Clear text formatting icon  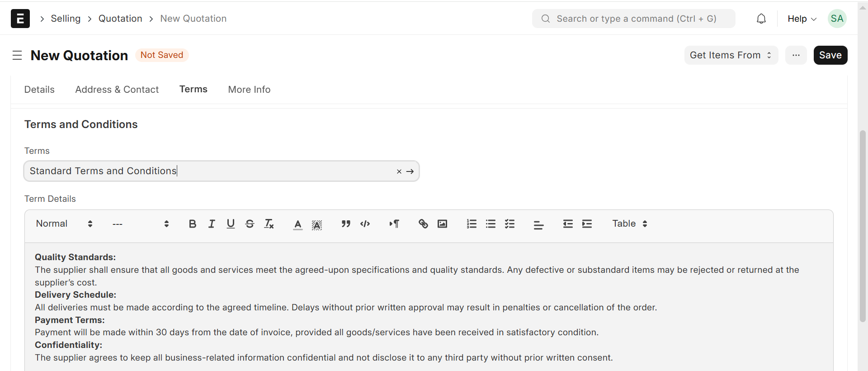[x=269, y=224]
